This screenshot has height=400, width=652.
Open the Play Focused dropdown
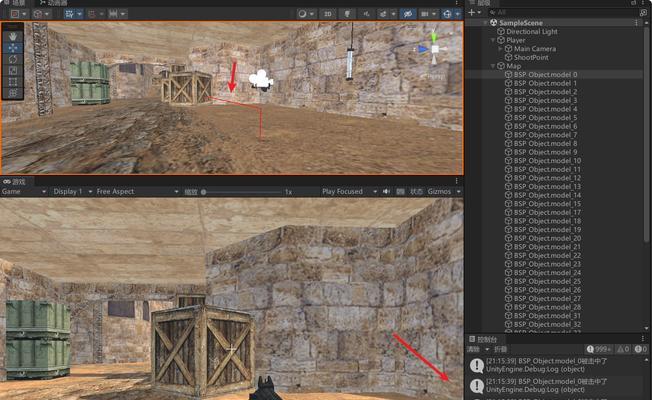pos(349,192)
